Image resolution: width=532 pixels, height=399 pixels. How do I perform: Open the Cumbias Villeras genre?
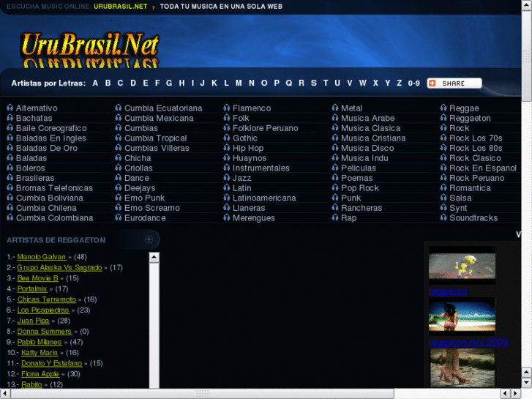click(157, 148)
